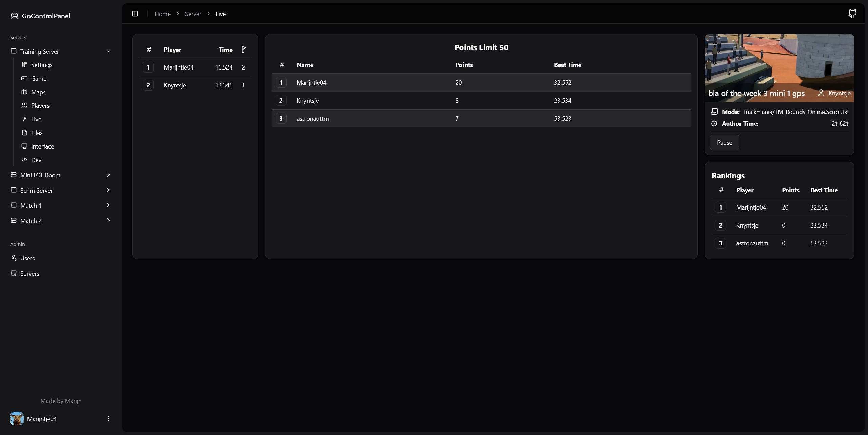This screenshot has height=435, width=868.
Task: Click the Training Server server icon
Action: [x=14, y=51]
